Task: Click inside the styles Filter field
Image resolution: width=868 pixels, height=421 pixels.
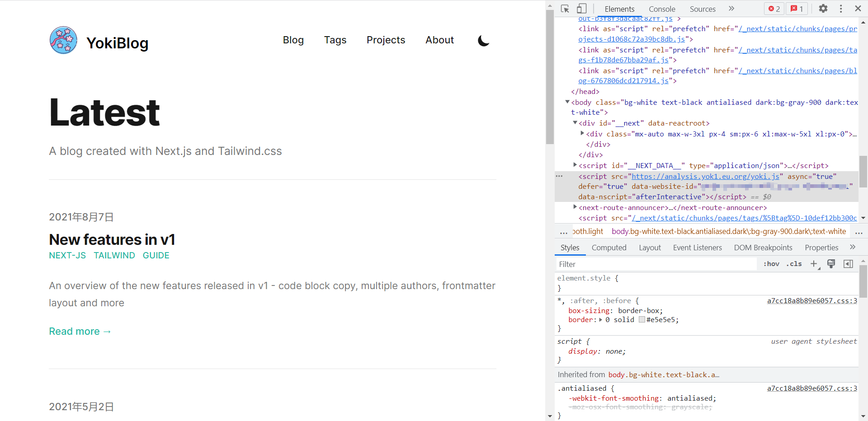Action: click(633, 264)
